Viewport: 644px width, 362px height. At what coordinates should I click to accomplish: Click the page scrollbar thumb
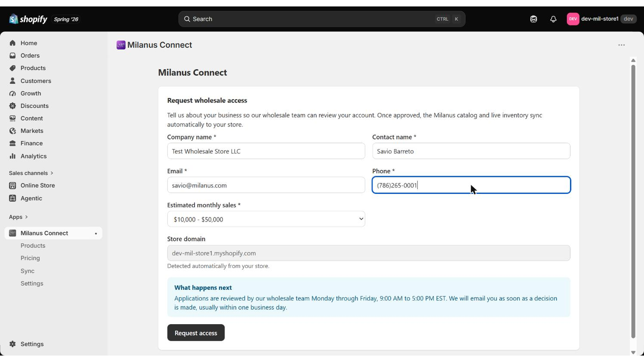click(x=633, y=201)
